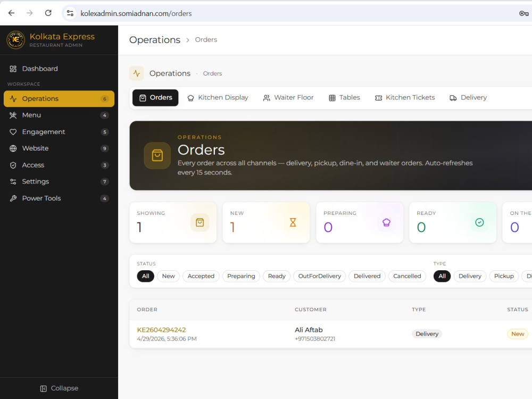Filter orders by Ready status

pyautogui.click(x=277, y=276)
